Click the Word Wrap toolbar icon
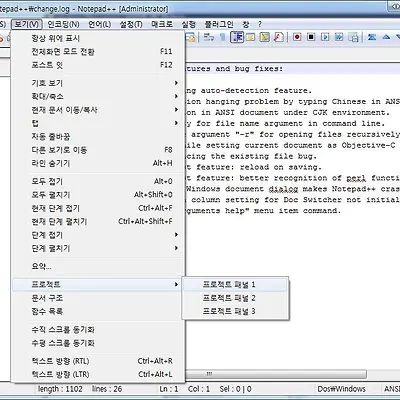The height and width of the screenshot is (400, 400). point(209,37)
